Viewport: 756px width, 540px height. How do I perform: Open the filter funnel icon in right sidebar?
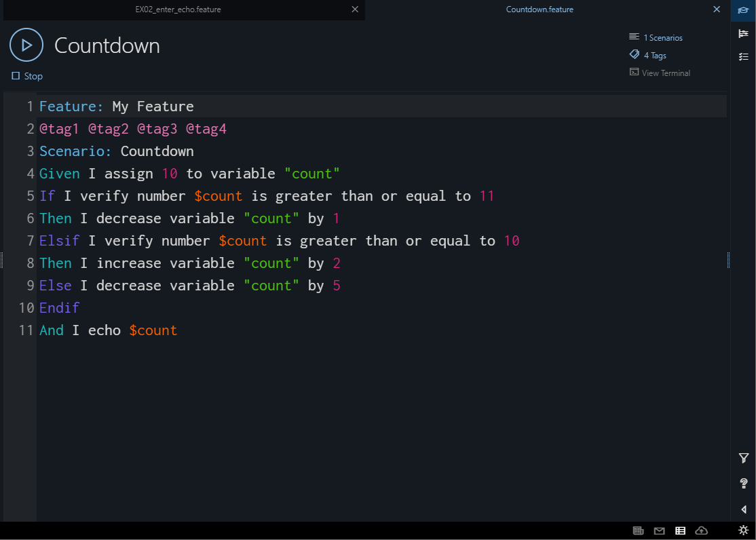point(743,458)
